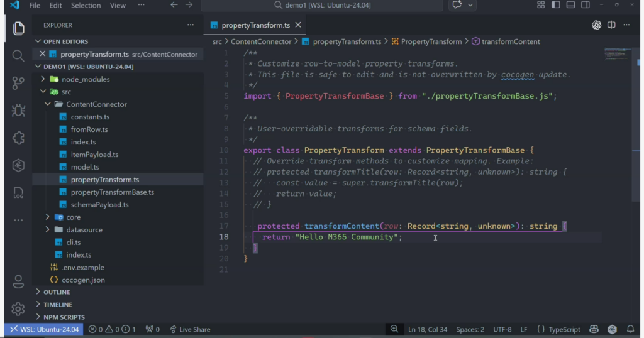
Task: Open the Extensions view
Action: point(18,138)
